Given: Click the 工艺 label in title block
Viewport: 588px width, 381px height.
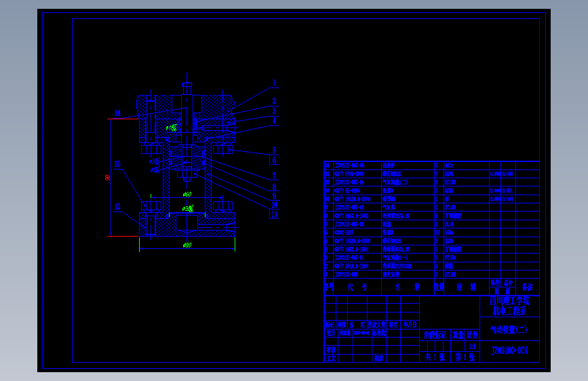Looking at the screenshot, I should coord(331,359).
